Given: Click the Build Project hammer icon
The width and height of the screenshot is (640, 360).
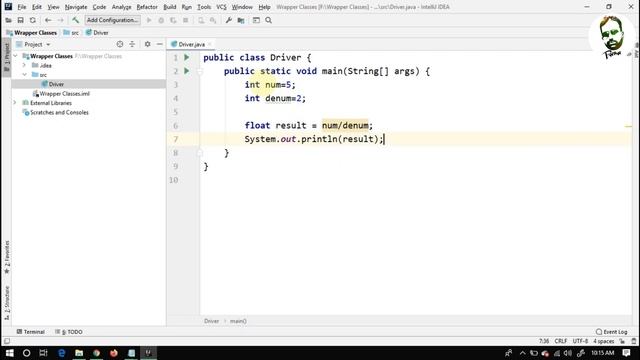Looking at the screenshot, I should (x=76, y=20).
